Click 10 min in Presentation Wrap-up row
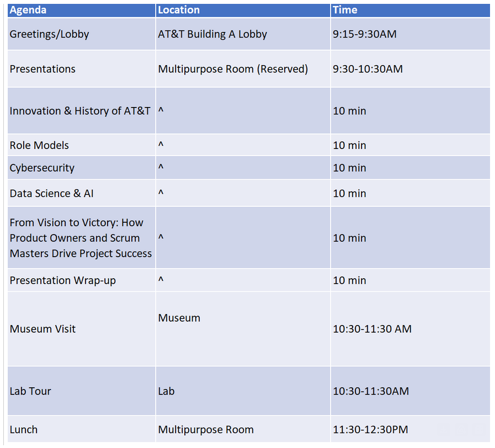 410,280
